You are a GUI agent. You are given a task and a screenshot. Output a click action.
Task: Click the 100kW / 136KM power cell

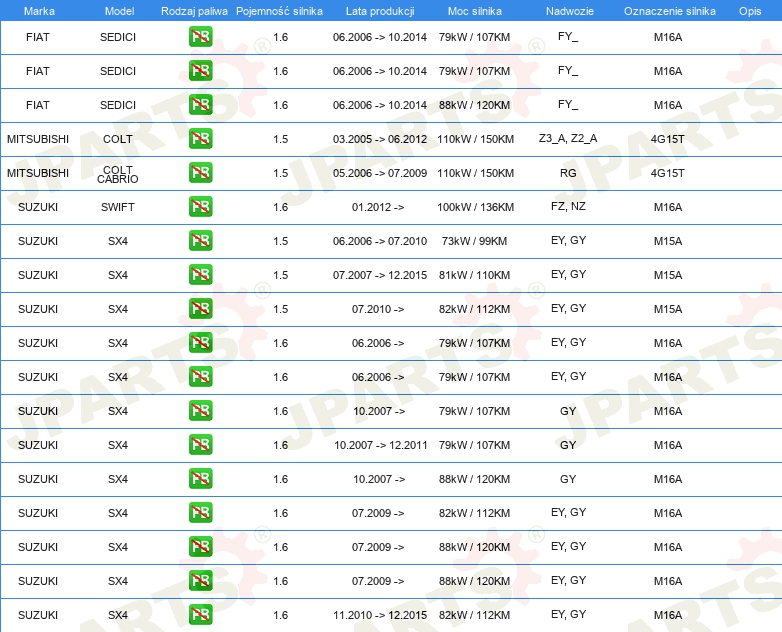(x=475, y=207)
